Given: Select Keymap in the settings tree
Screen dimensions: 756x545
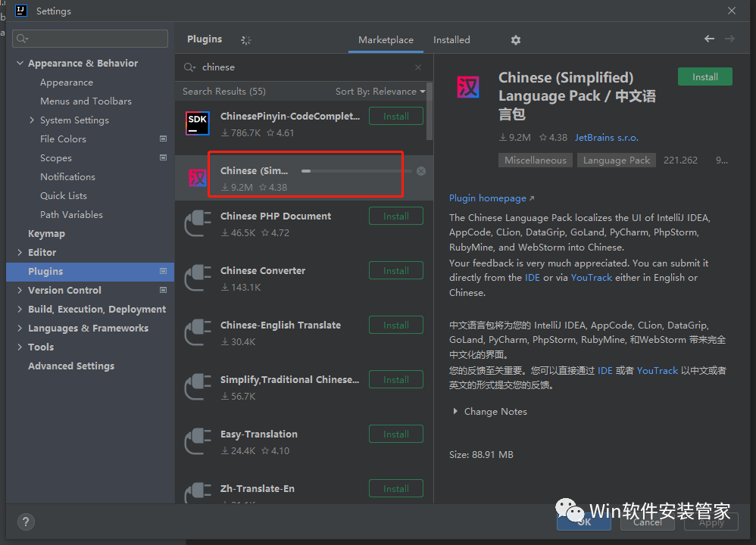Looking at the screenshot, I should [46, 234].
